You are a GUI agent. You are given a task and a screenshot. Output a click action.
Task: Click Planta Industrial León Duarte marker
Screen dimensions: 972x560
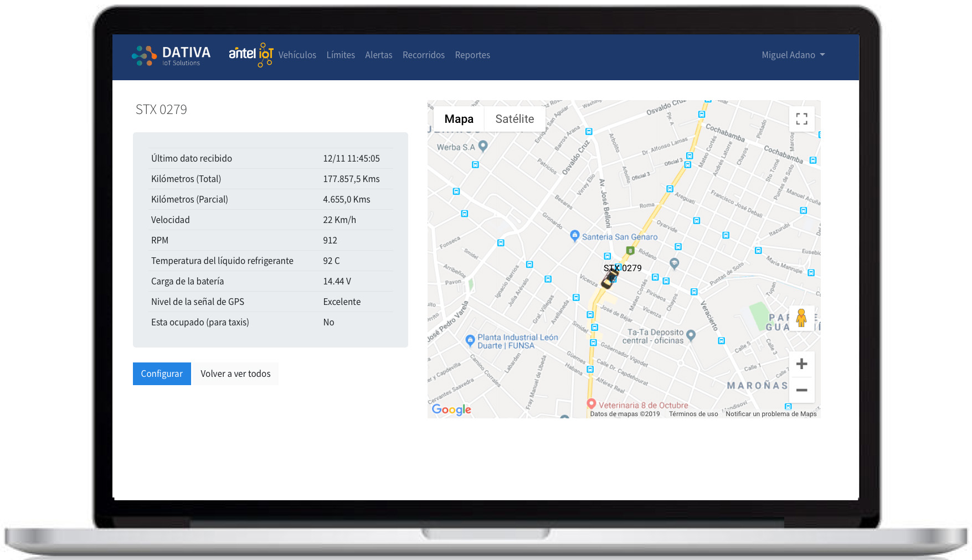(470, 340)
